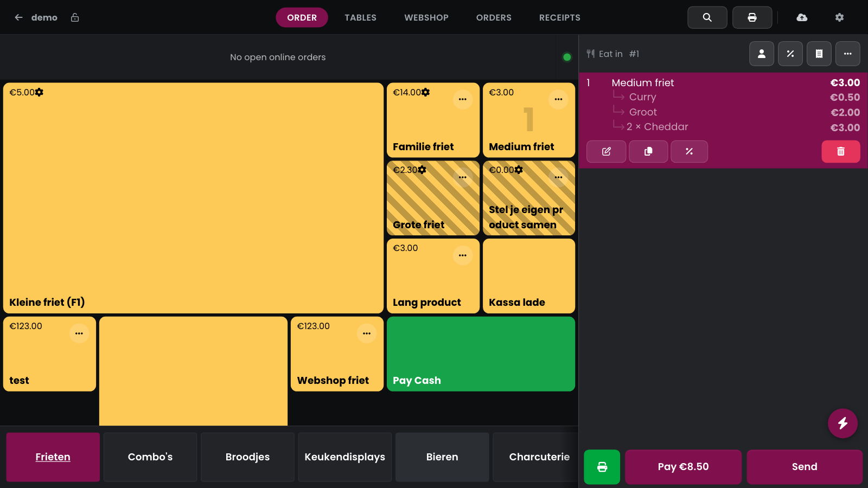Image resolution: width=868 pixels, height=488 pixels.
Task: Open options menu on Lang product tile
Action: click(x=463, y=255)
